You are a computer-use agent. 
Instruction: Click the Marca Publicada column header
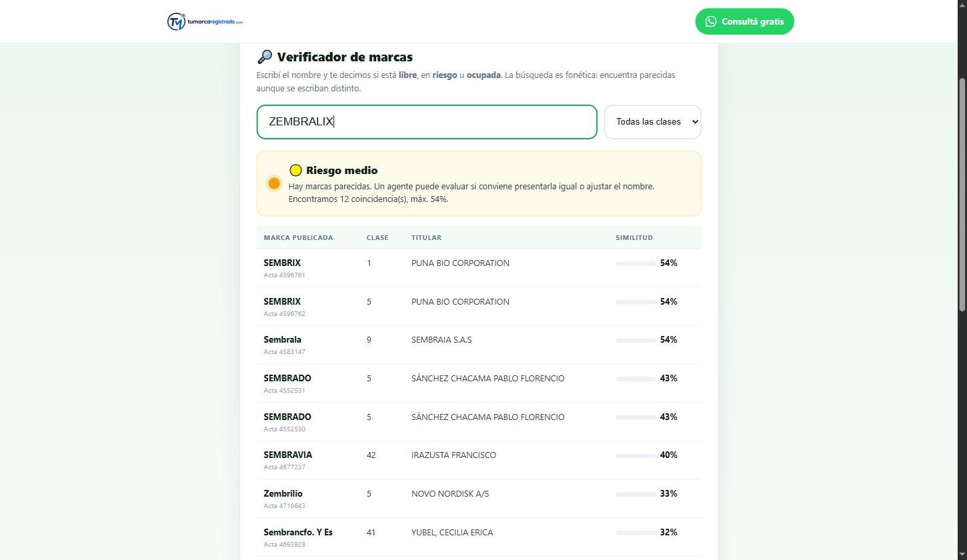click(298, 238)
